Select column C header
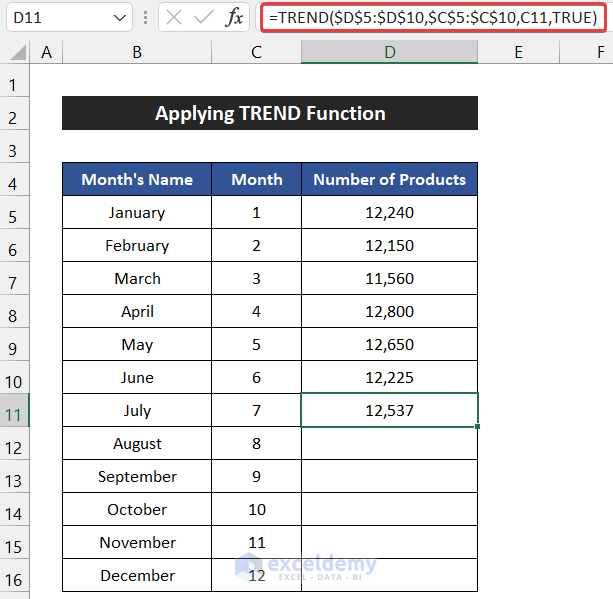613x599 pixels. pos(257,52)
